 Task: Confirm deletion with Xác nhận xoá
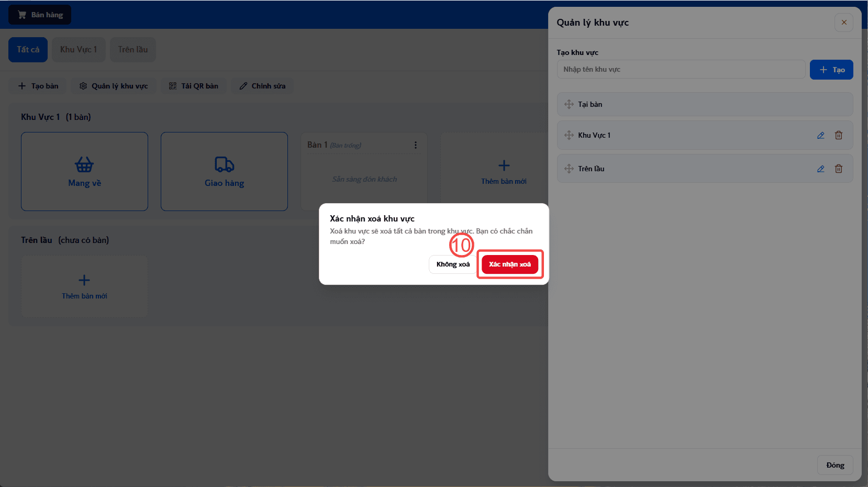click(510, 264)
